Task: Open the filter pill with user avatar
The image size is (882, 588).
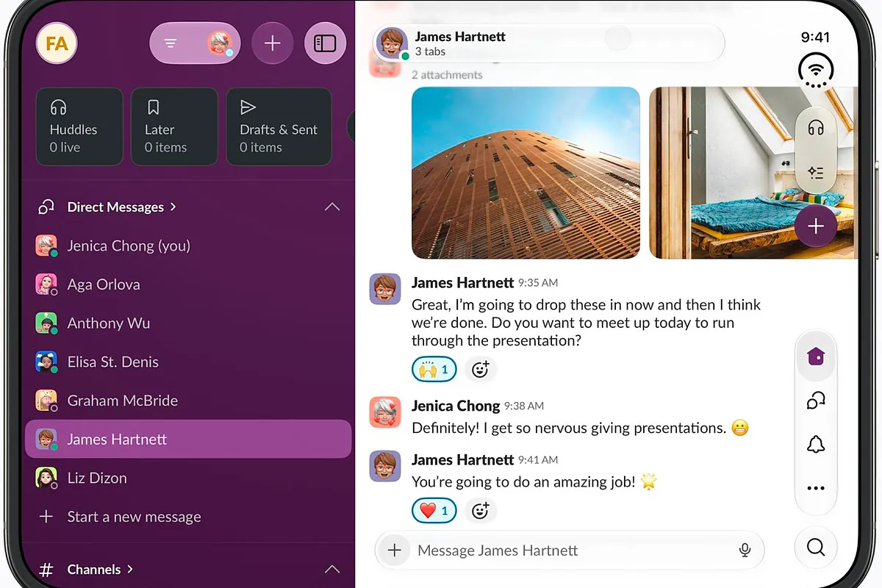Action: [x=195, y=43]
